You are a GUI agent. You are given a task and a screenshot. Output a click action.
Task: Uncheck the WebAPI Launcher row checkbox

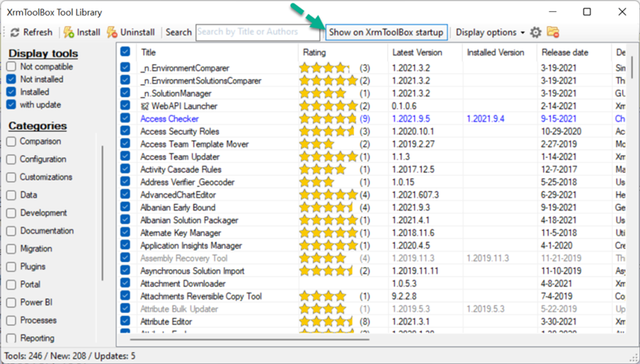pyautogui.click(x=125, y=105)
